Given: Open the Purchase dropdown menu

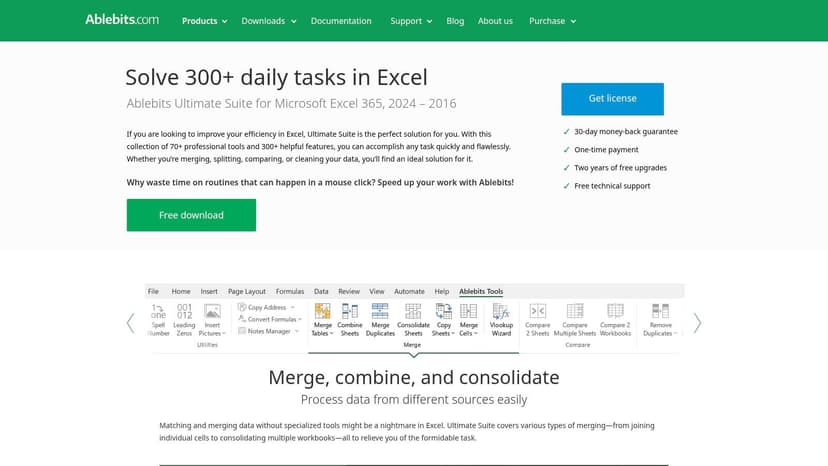Looking at the screenshot, I should (x=552, y=21).
